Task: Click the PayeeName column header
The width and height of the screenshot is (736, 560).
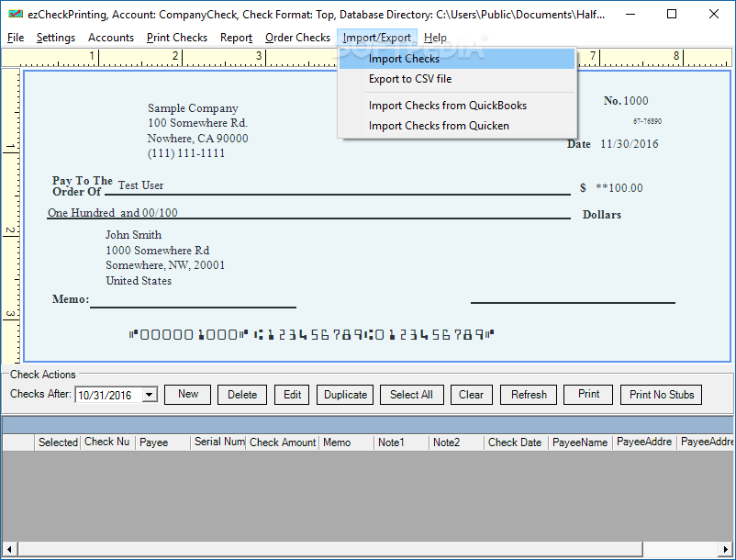Action: 580,442
